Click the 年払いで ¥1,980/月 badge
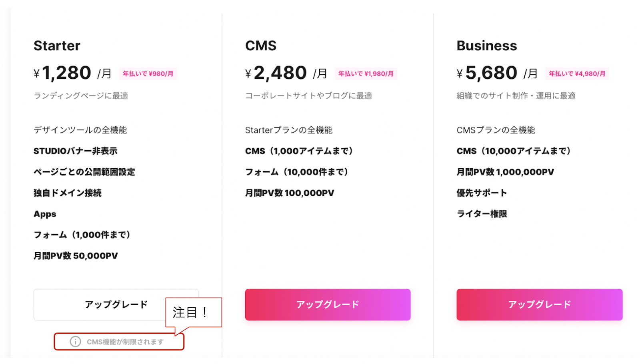 point(366,74)
